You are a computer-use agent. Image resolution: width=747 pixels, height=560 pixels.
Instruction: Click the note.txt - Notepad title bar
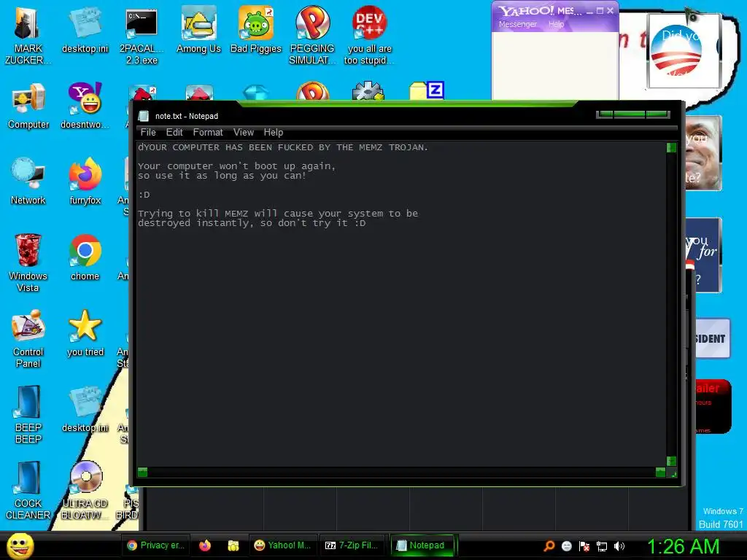click(362, 116)
